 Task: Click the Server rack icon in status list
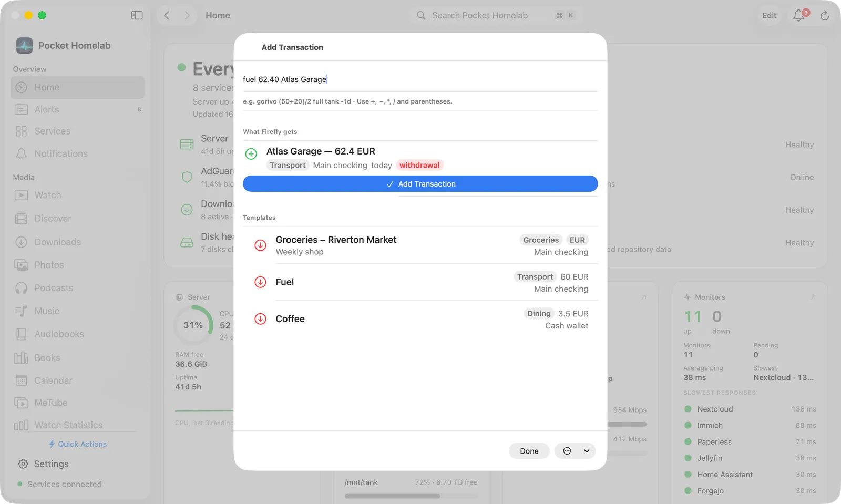click(187, 144)
